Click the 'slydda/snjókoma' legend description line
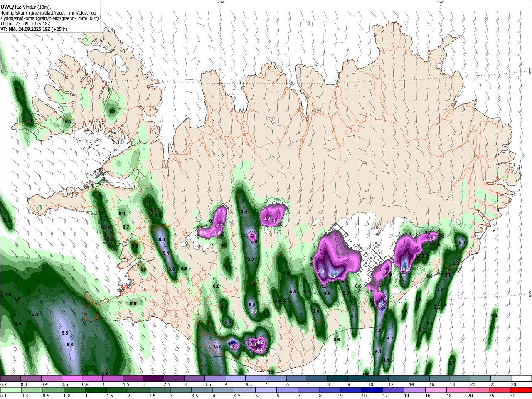The height and width of the screenshot is (399, 532). [x=49, y=18]
